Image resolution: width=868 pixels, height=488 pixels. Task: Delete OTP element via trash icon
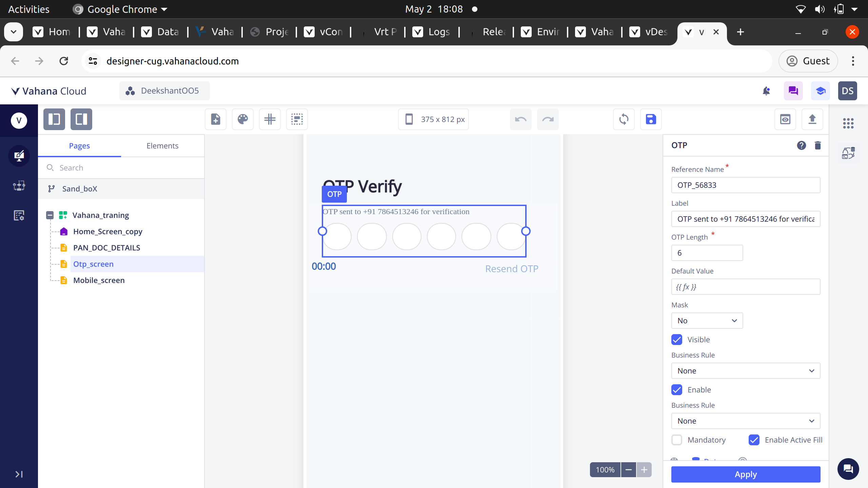[818, 145]
